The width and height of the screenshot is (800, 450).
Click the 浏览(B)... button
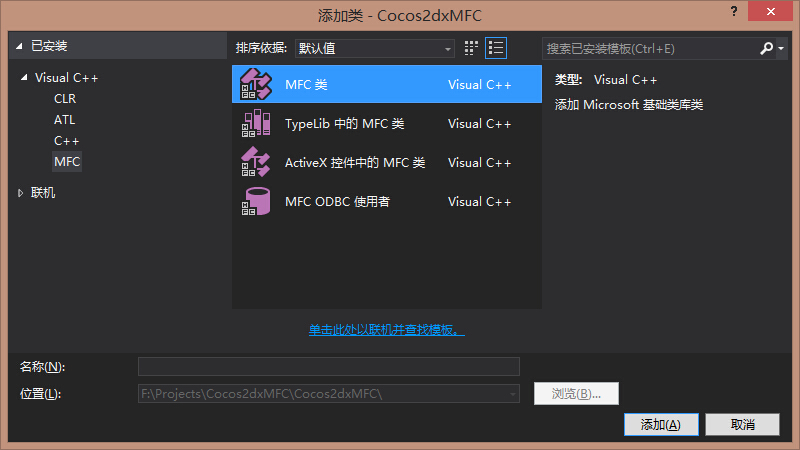click(577, 393)
